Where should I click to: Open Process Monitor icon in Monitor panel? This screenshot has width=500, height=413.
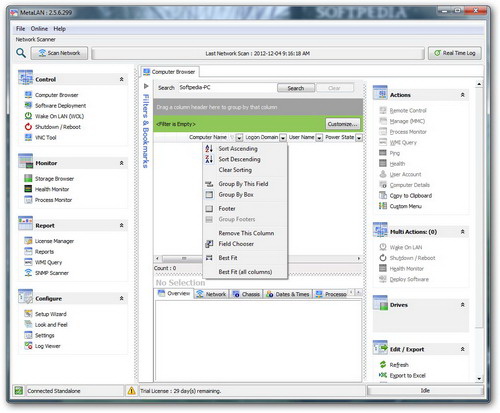pos(28,200)
